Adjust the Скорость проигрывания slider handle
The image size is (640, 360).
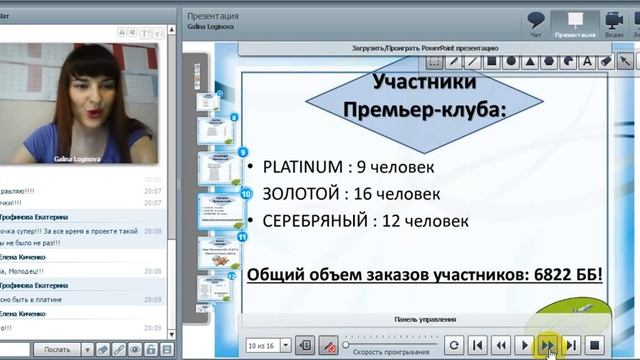tap(346, 345)
